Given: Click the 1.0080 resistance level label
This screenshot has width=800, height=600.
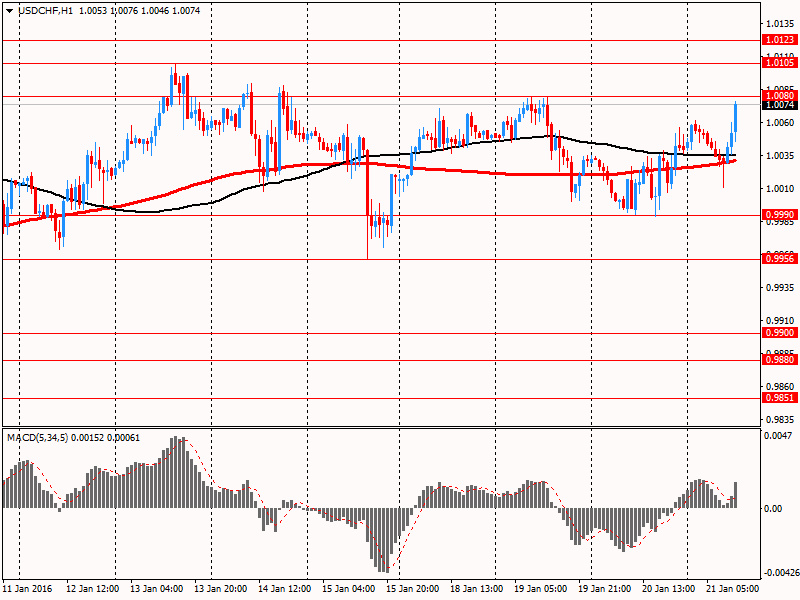Looking at the screenshot, I should pos(779,96).
